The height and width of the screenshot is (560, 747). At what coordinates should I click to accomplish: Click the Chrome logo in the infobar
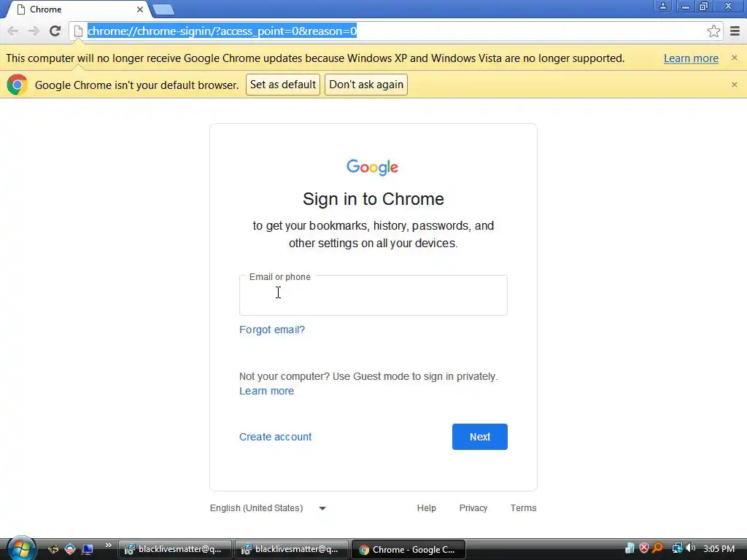(x=18, y=85)
